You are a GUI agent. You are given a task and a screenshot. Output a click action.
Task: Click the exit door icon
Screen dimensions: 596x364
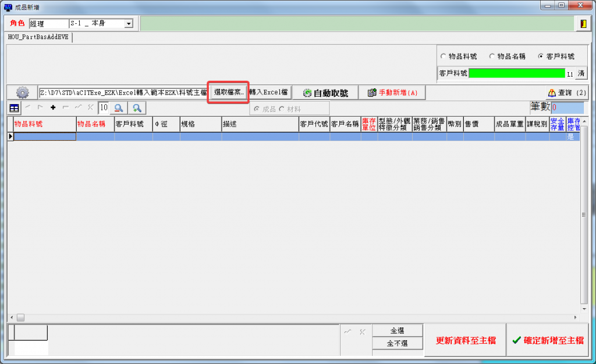tap(583, 23)
